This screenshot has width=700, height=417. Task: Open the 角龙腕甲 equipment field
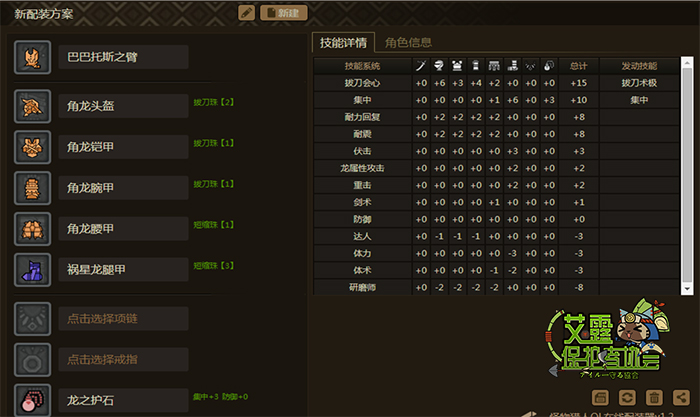click(x=123, y=188)
